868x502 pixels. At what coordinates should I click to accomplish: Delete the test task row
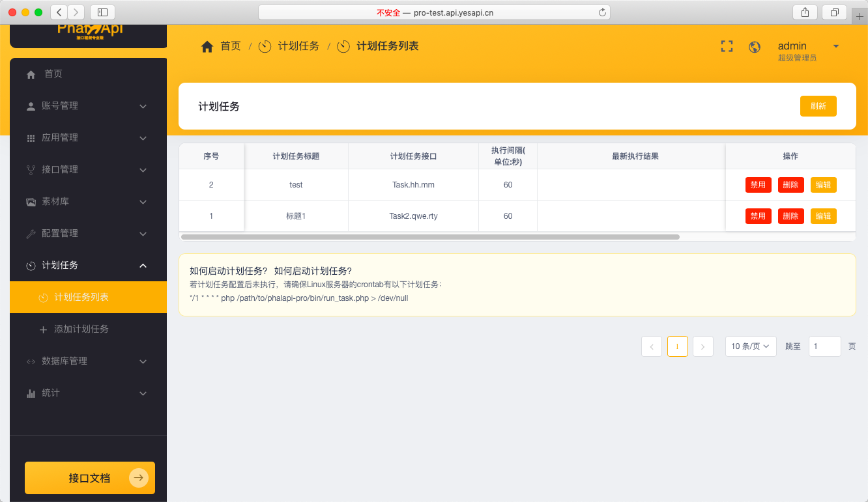(790, 185)
